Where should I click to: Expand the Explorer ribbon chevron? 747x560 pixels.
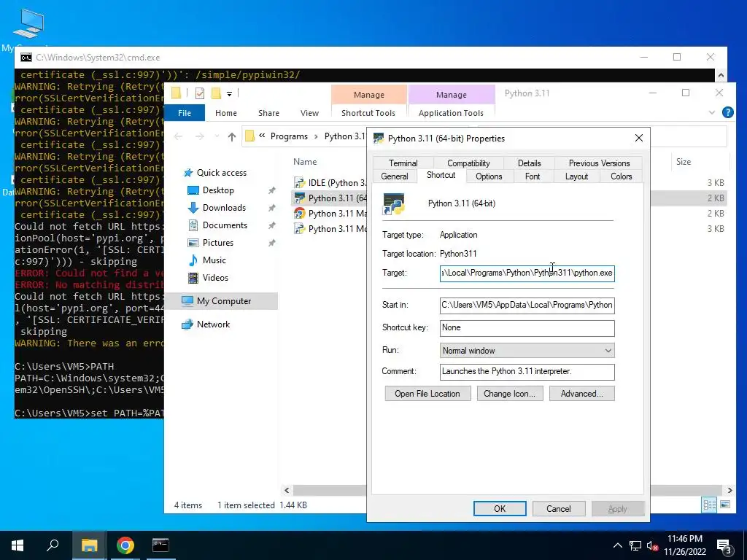(x=712, y=113)
